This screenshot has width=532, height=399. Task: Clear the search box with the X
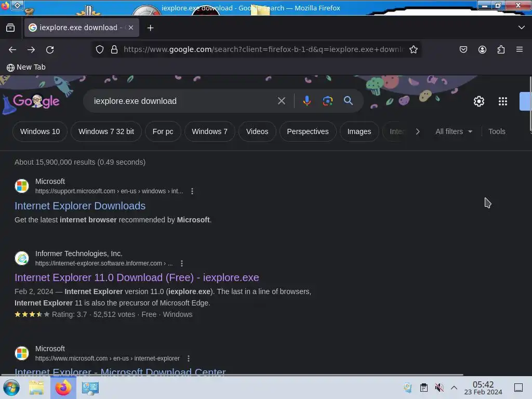[281, 101]
